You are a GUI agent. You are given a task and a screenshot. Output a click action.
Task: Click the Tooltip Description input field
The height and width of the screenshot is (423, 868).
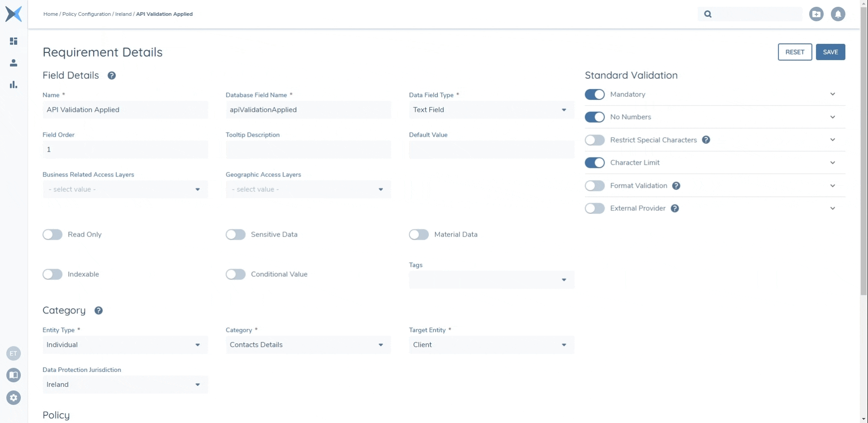click(308, 149)
